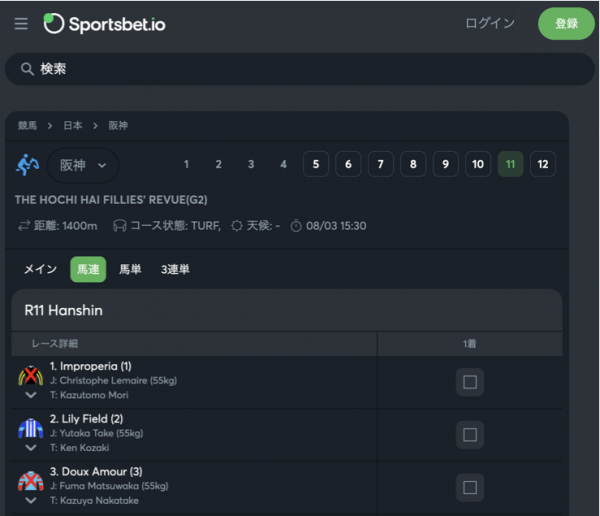Click Lily Field's blue striped silk icon
Screen dimensions: 600x516
(31, 428)
